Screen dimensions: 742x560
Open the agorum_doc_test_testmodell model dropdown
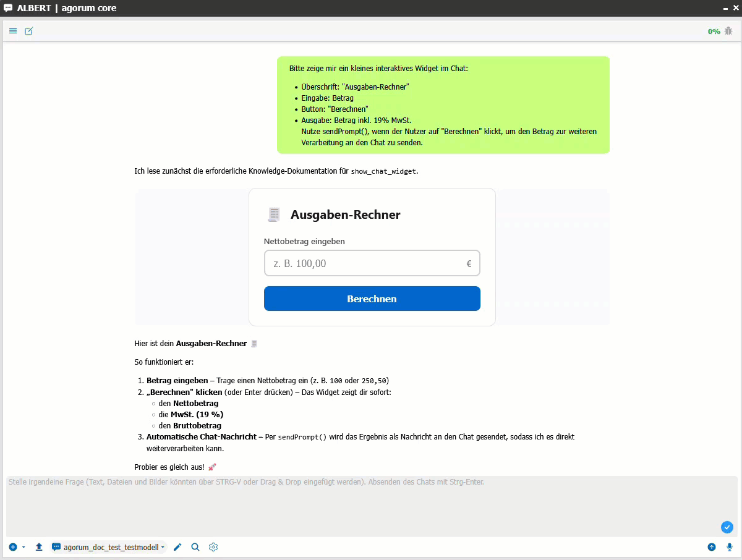(109, 547)
